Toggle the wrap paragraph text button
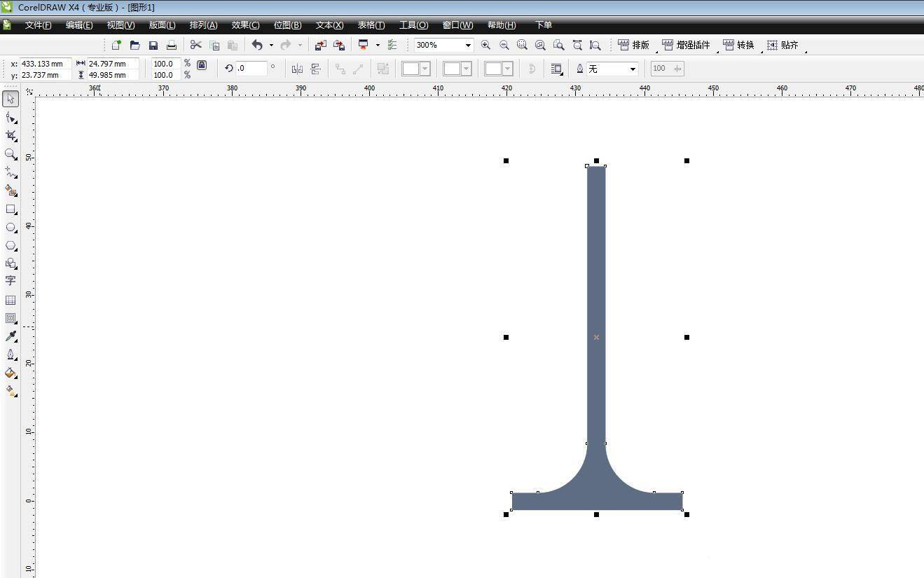 pyautogui.click(x=557, y=69)
